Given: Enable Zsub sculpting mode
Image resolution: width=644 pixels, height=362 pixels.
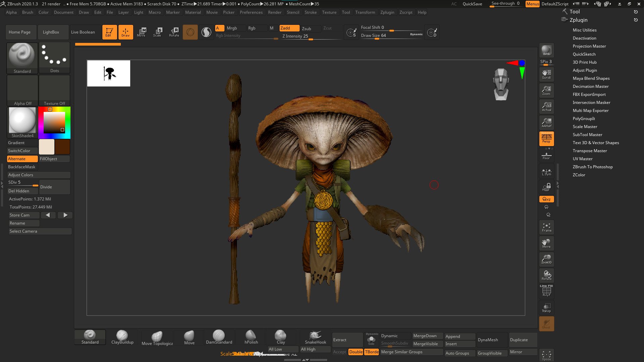Looking at the screenshot, I should 306,28.
